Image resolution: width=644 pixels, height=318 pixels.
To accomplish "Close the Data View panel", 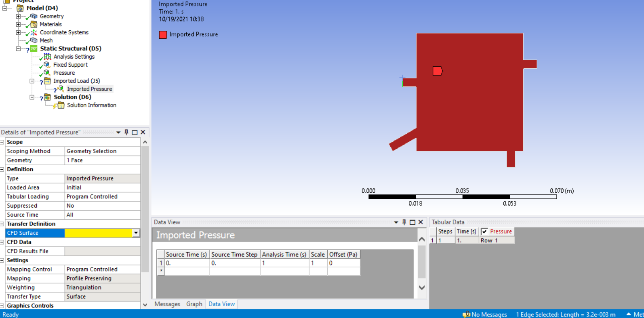I will [421, 222].
